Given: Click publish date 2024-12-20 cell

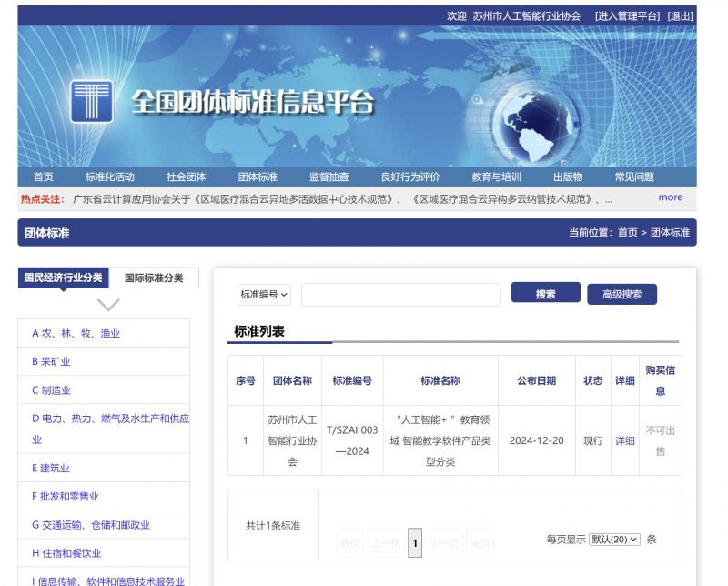Looking at the screenshot, I should pos(537,440).
